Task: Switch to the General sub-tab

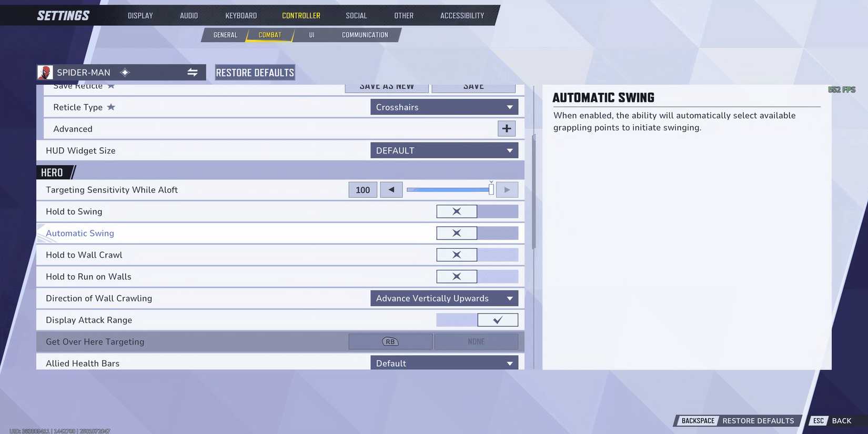Action: pos(225,35)
